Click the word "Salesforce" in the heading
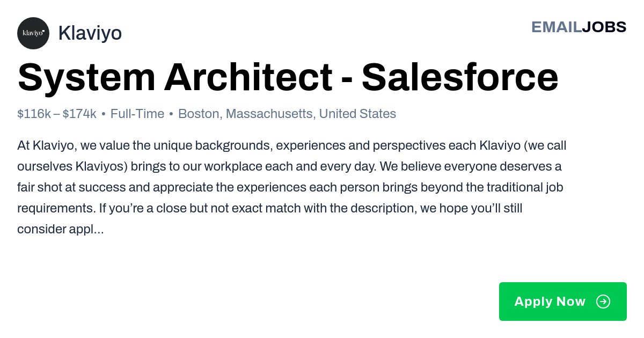 pyautogui.click(x=460, y=77)
